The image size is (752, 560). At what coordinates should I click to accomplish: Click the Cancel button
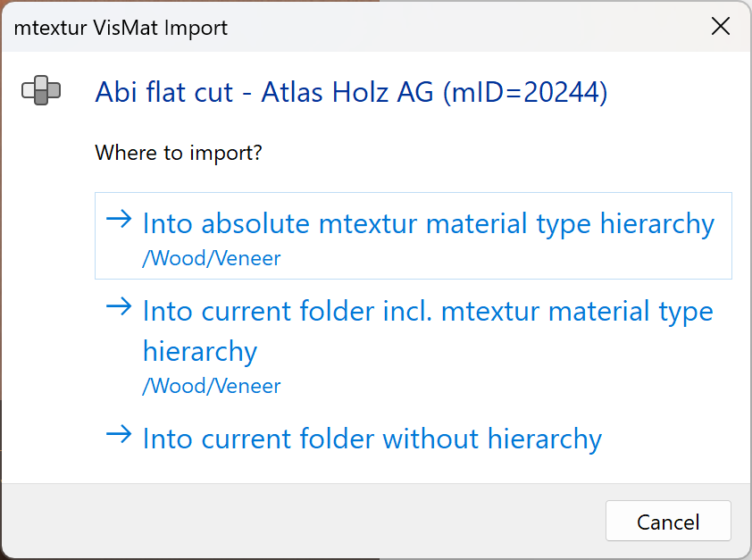(668, 521)
